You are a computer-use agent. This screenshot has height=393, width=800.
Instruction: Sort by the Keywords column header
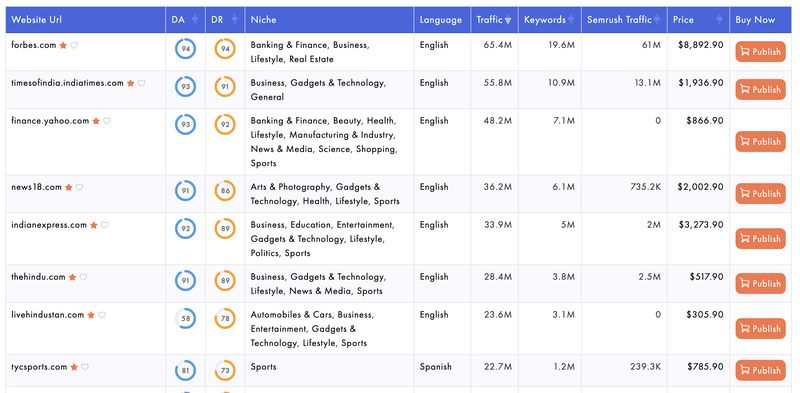tap(549, 20)
